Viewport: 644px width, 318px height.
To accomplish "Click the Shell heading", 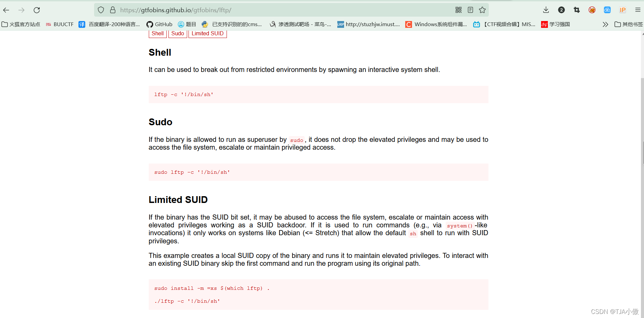I will click(160, 53).
